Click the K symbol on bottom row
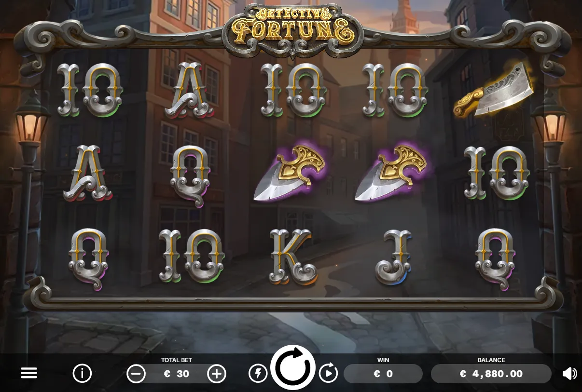 [x=293, y=257]
